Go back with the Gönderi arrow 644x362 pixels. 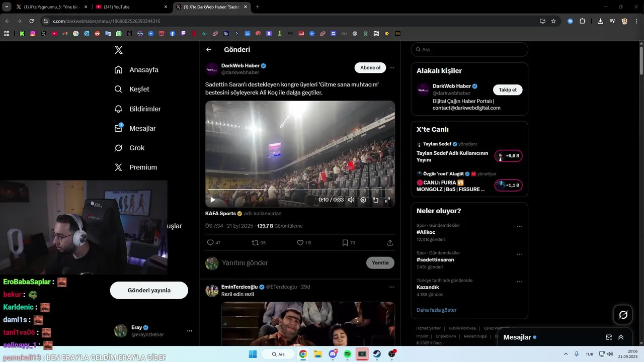[209, 50]
